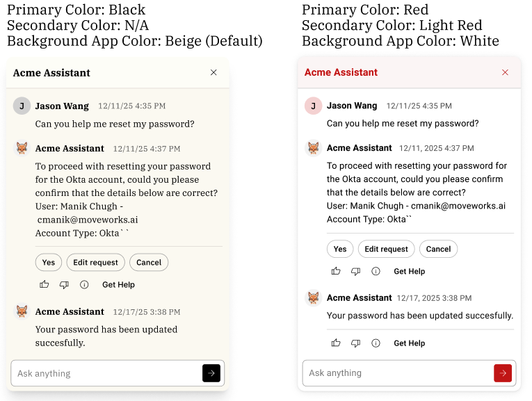Close the red Acme Assistant panel
The height and width of the screenshot is (401, 532).
coord(505,72)
